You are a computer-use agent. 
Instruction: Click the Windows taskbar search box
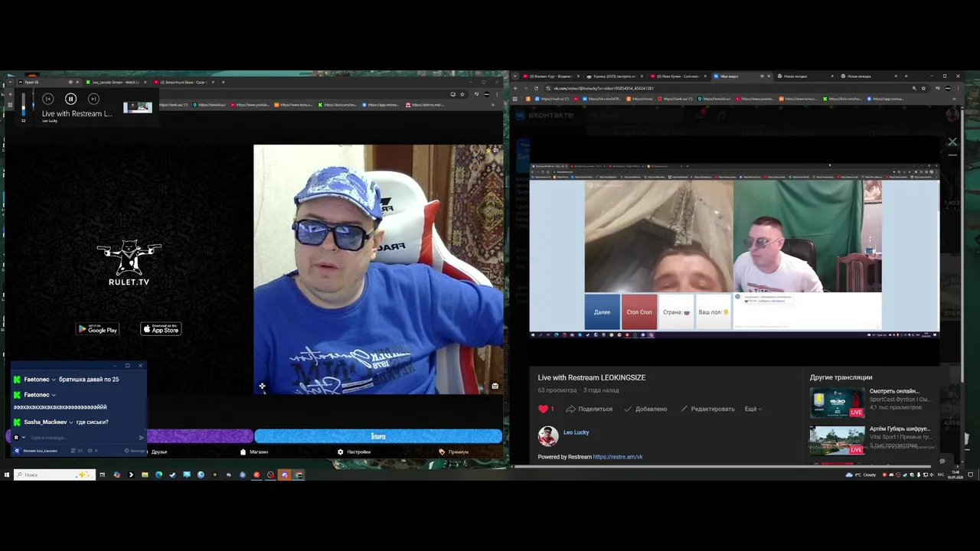click(x=54, y=474)
